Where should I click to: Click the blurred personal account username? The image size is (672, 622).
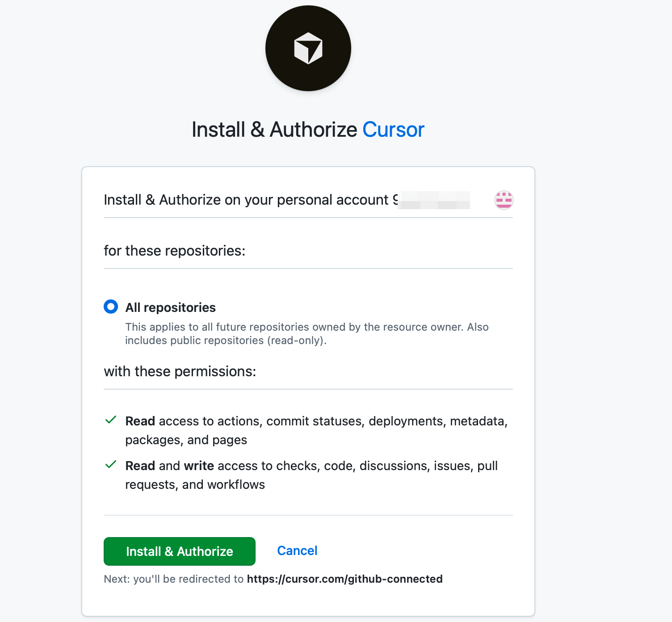[433, 200]
